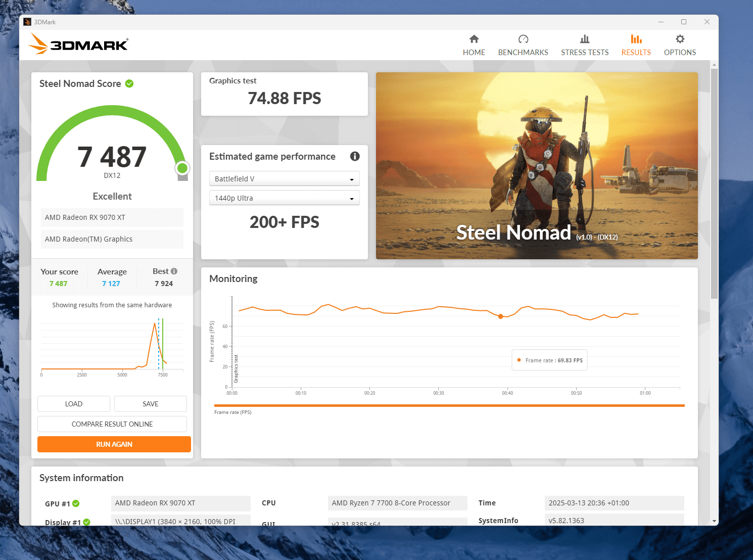
Task: Close the 3DMark window
Action: point(707,22)
